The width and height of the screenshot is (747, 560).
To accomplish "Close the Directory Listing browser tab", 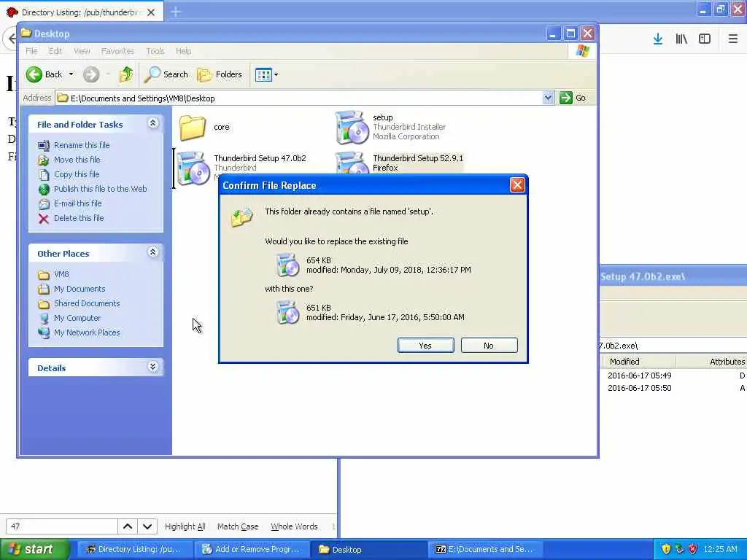I will coord(151,12).
